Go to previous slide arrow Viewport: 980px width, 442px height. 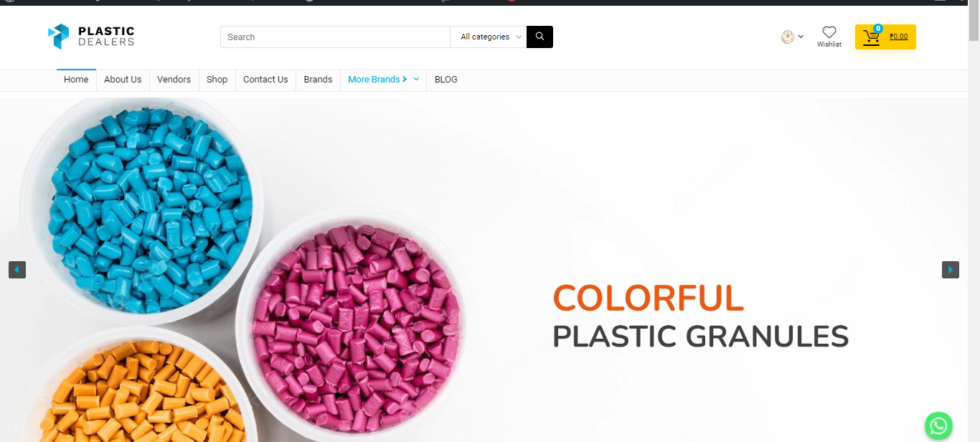click(x=17, y=270)
